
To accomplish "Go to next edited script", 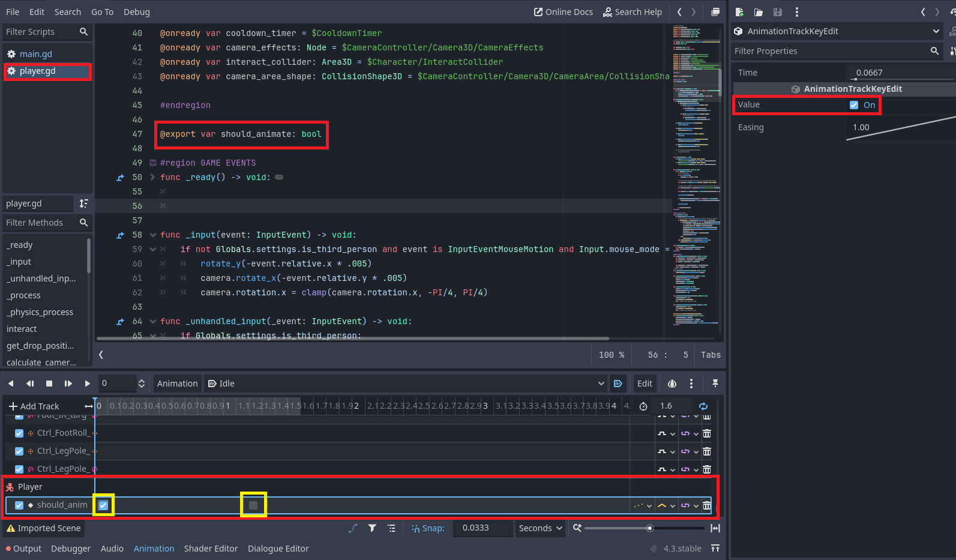I will pos(694,12).
